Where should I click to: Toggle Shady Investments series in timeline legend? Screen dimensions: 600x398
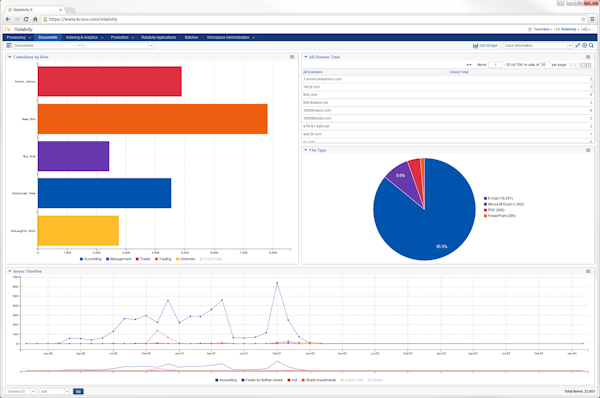click(x=319, y=380)
